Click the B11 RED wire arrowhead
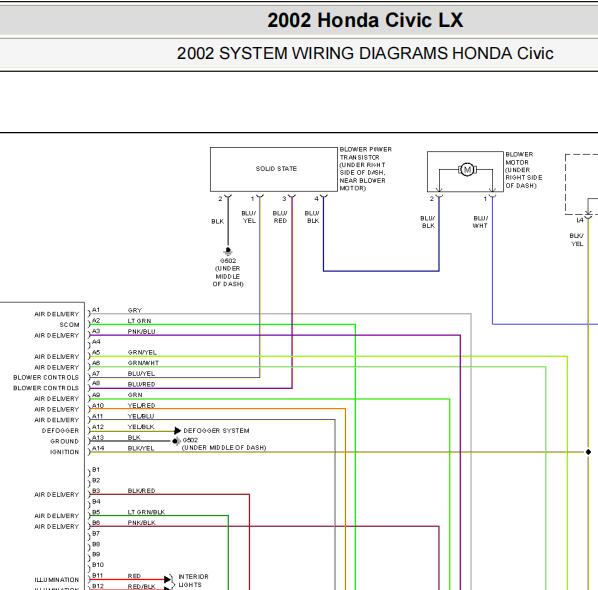 tap(167, 579)
